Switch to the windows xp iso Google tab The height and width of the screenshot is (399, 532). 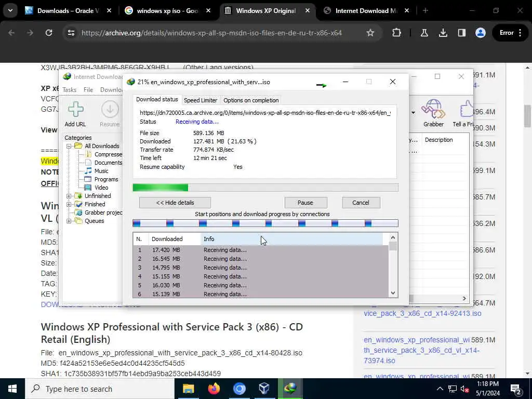[x=168, y=11]
